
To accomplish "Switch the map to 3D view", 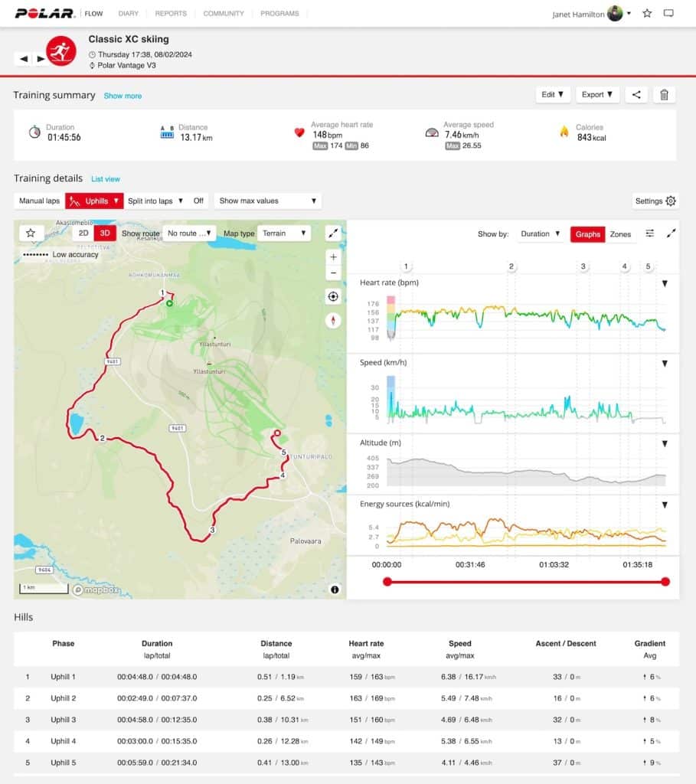I will [x=104, y=233].
